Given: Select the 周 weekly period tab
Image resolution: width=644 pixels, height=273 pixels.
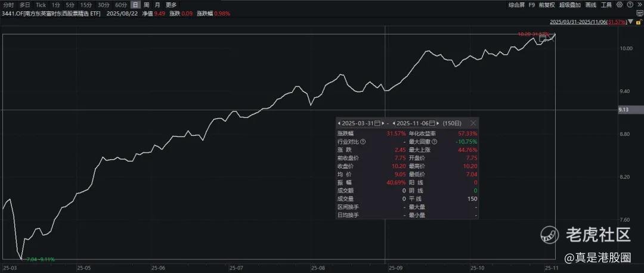Looking at the screenshot, I should click(146, 5).
